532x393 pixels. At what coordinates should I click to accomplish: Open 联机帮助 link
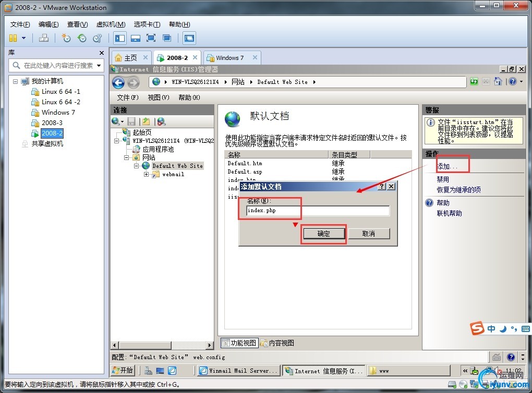(x=449, y=213)
